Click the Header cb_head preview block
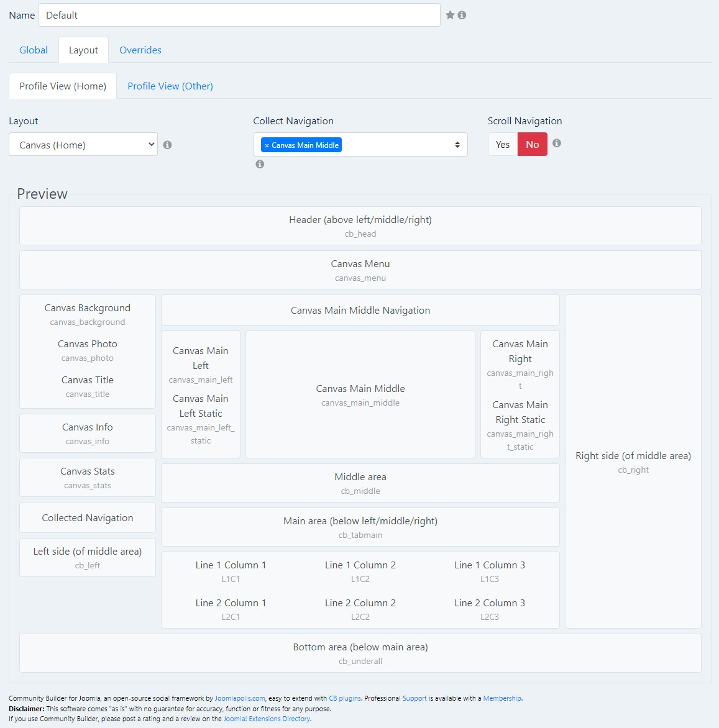719x728 pixels. click(x=360, y=225)
